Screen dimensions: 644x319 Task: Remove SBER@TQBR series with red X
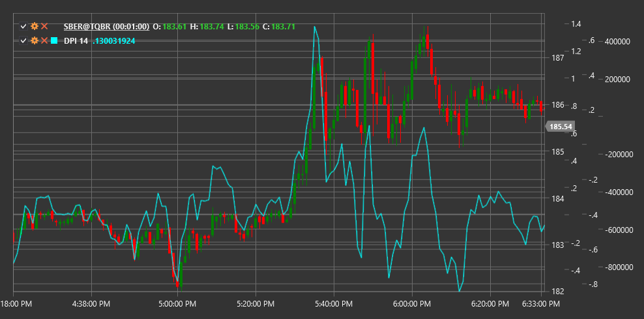(x=44, y=26)
